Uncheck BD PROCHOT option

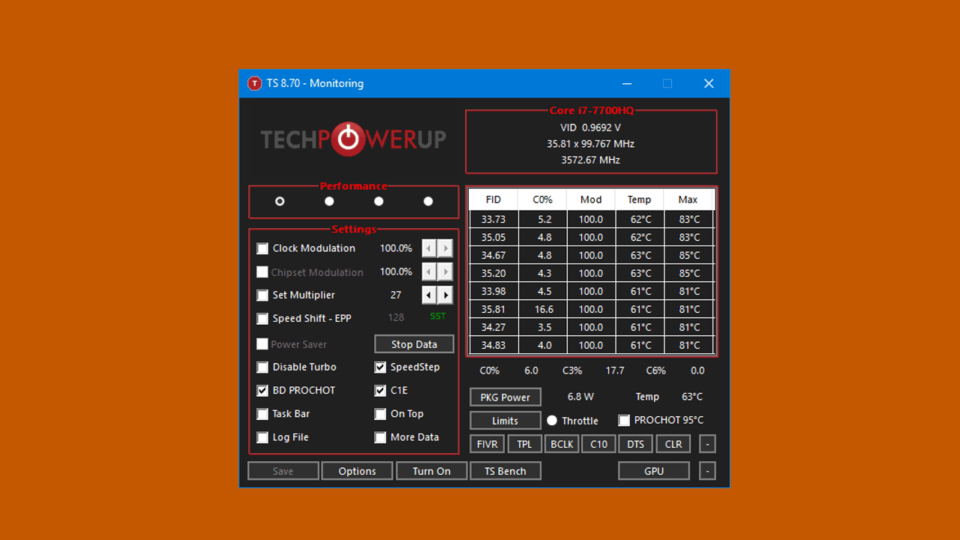(263, 391)
